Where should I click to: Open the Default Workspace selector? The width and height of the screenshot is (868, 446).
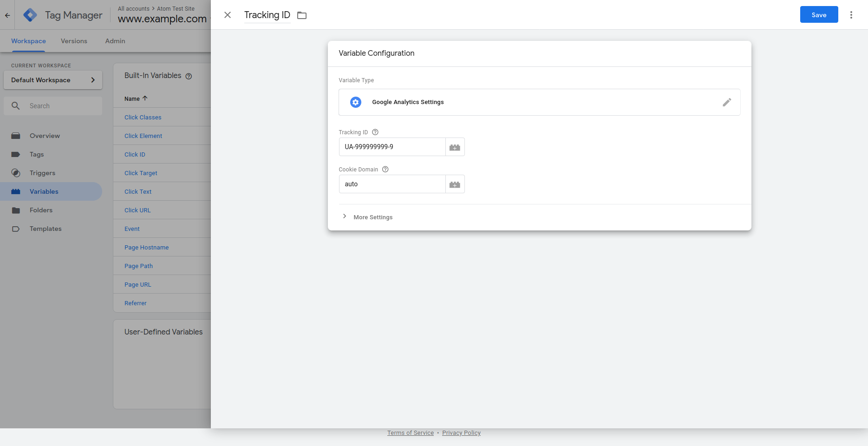tap(53, 80)
